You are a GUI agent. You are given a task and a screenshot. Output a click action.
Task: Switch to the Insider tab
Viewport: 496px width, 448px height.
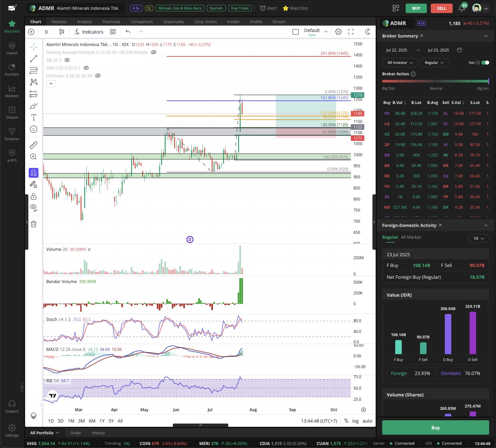coord(233,22)
